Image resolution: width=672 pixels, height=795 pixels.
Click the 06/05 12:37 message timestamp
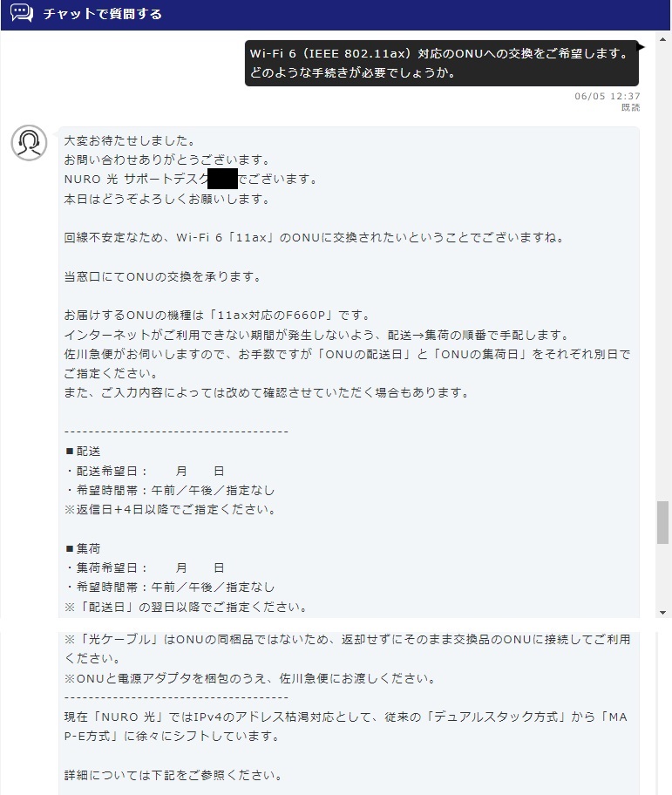(608, 96)
